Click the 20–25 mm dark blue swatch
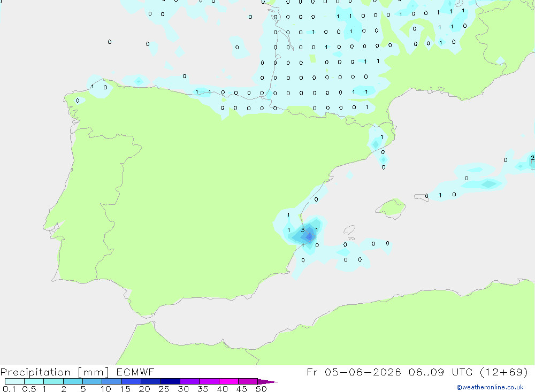 151,381
